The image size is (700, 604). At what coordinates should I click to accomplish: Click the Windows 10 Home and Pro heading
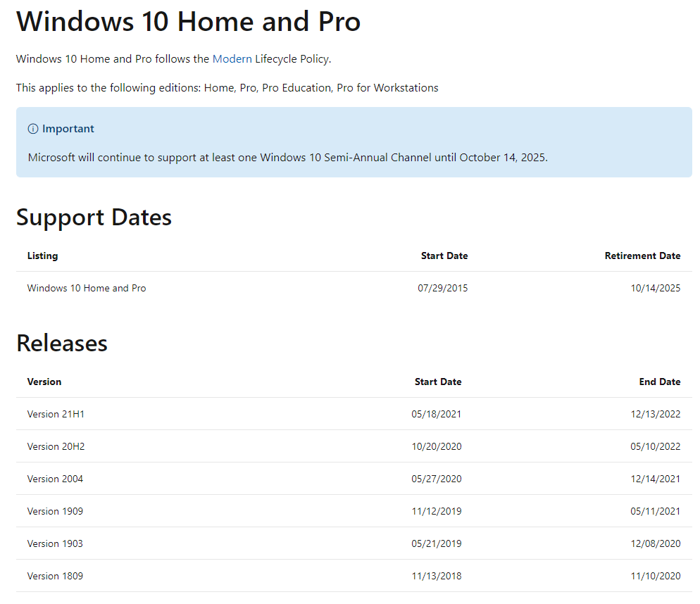click(188, 21)
